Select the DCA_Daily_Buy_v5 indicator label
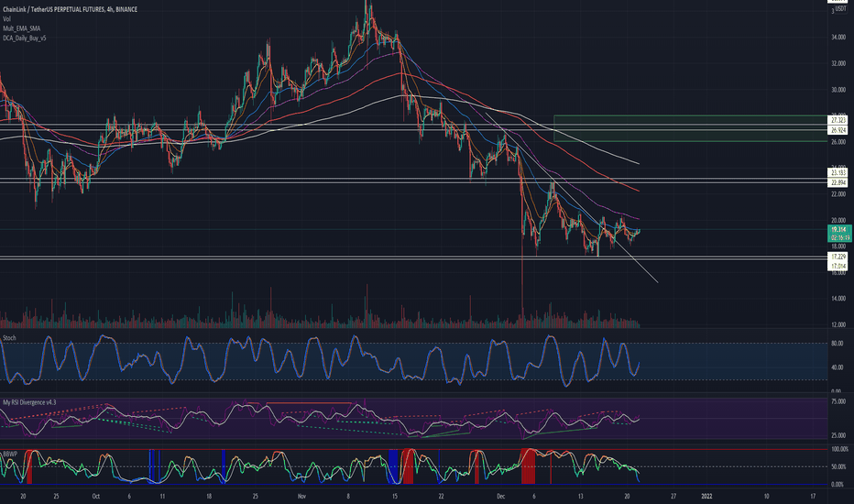The width and height of the screenshot is (854, 504). click(25, 38)
